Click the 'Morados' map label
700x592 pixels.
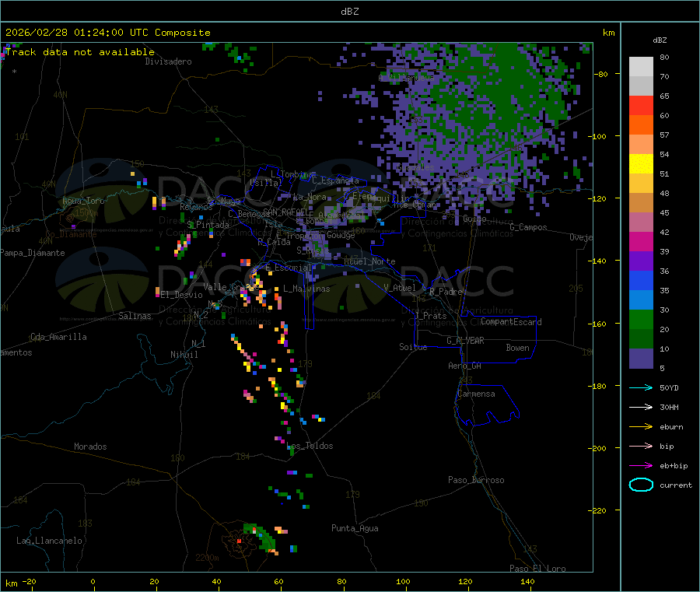tap(90, 447)
